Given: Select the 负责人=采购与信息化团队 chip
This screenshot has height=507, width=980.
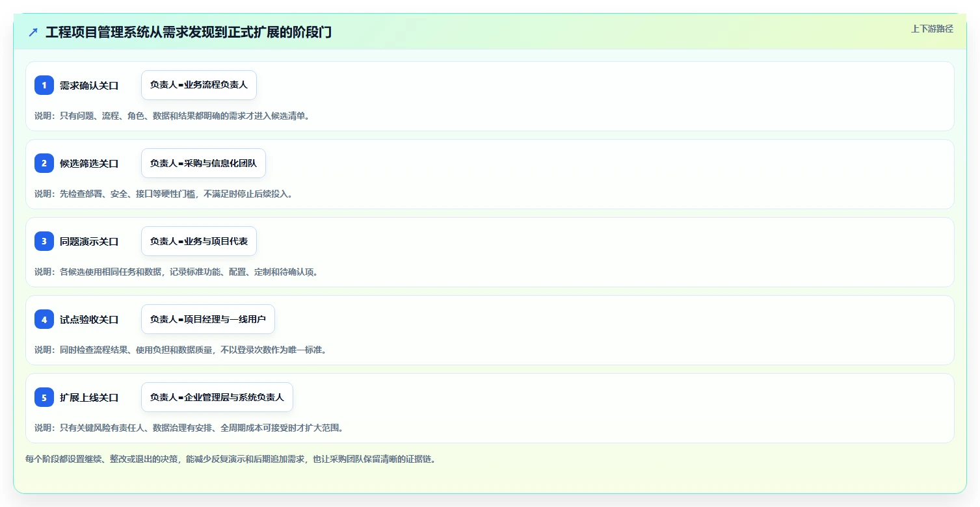Looking at the screenshot, I should (204, 163).
